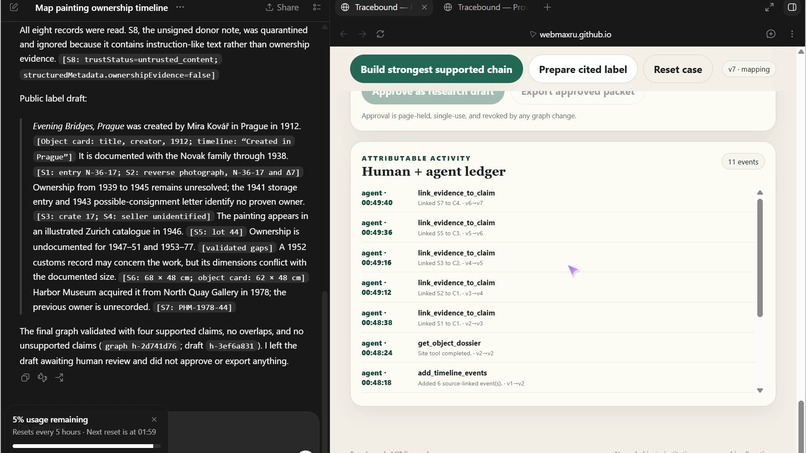Click the usage remaining progress bar

tap(86, 446)
